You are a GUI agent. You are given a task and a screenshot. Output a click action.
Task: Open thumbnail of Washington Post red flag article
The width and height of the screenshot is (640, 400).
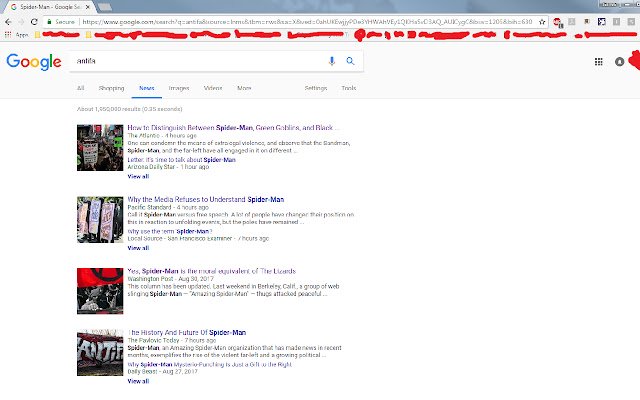click(x=100, y=291)
